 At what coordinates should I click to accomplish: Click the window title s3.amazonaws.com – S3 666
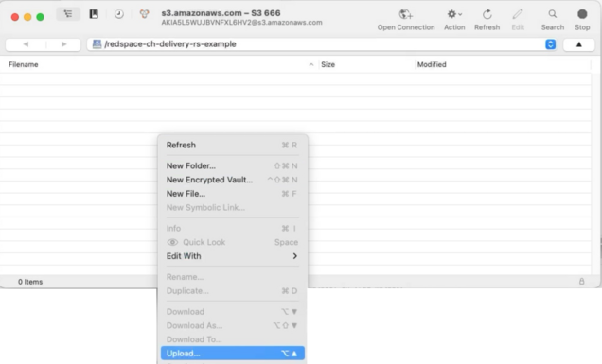click(221, 13)
